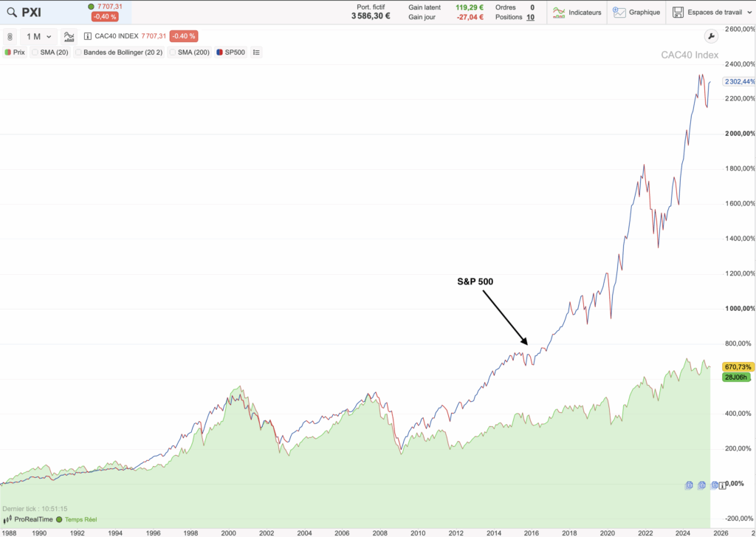Image resolution: width=756 pixels, height=537 pixels.
Task: Click the red -0,40 % badge under the top price
Action: point(105,17)
